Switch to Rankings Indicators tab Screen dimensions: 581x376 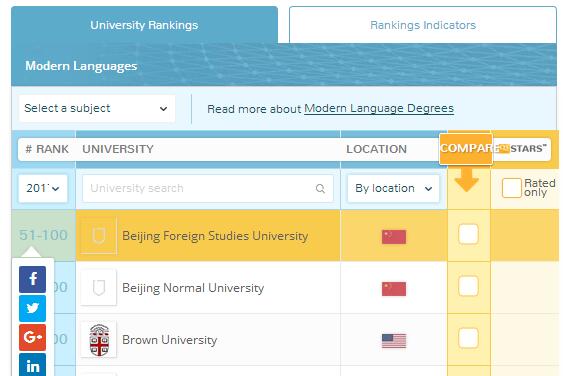pyautogui.click(x=423, y=25)
